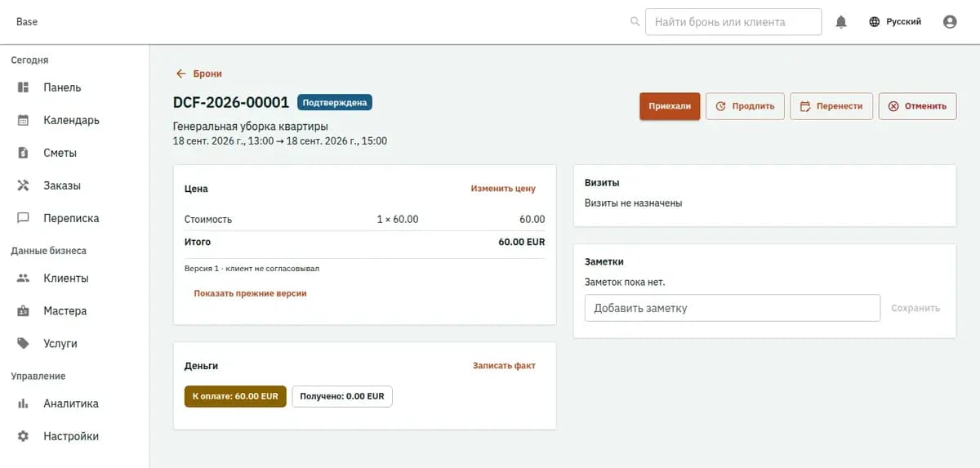Click the search magnifier icon
This screenshot has height=468, width=980.
(x=635, y=22)
